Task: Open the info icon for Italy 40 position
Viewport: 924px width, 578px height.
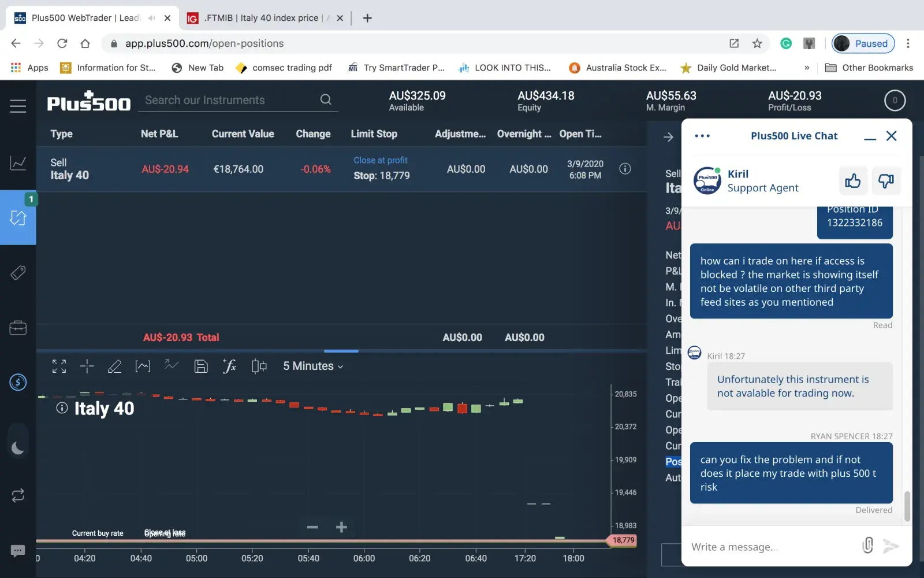Action: pos(625,169)
